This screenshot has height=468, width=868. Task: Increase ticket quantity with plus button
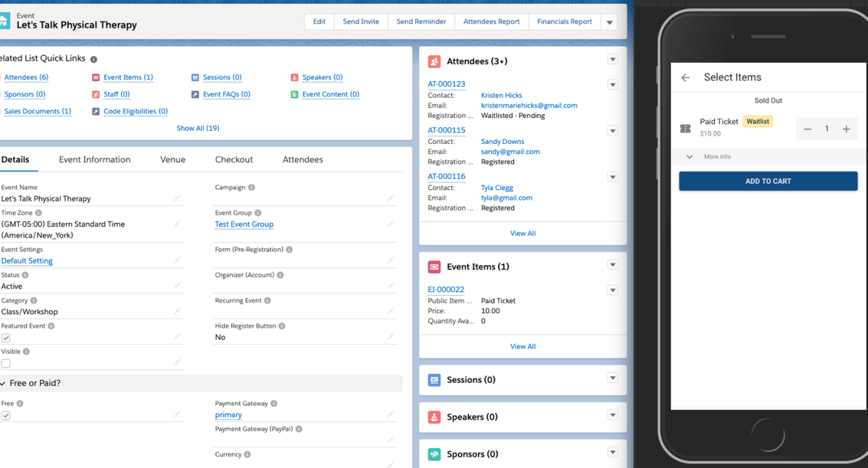(x=847, y=129)
